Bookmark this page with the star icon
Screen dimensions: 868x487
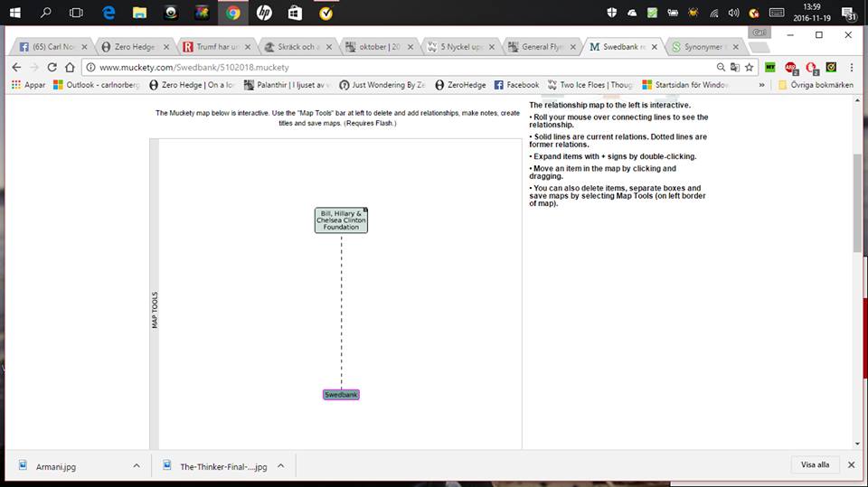[x=749, y=67]
